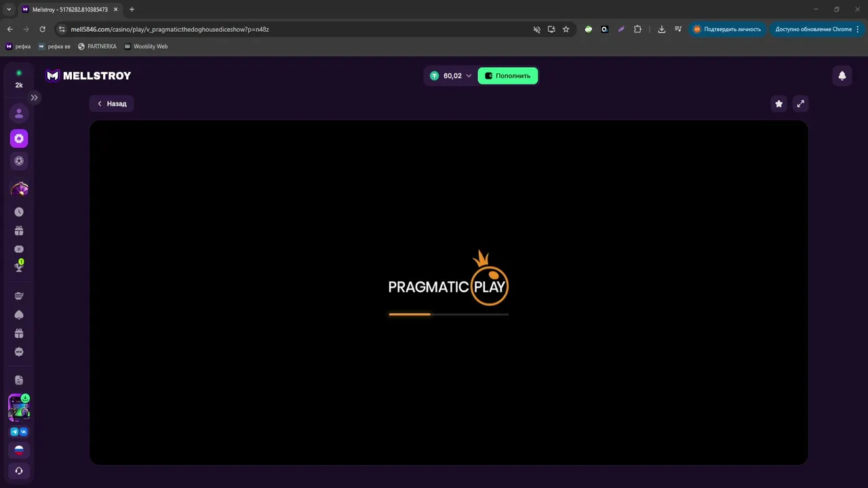Click the muted site sound icon
Screen dimensions: 868x488
point(536,29)
